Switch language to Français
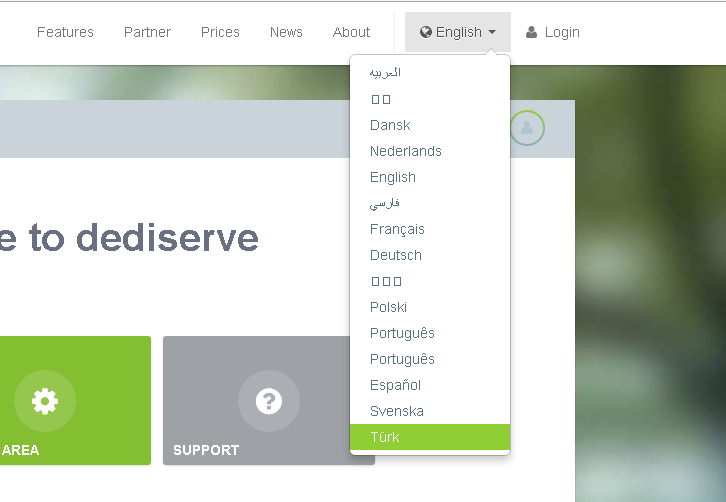This screenshot has width=726, height=502. click(430, 229)
